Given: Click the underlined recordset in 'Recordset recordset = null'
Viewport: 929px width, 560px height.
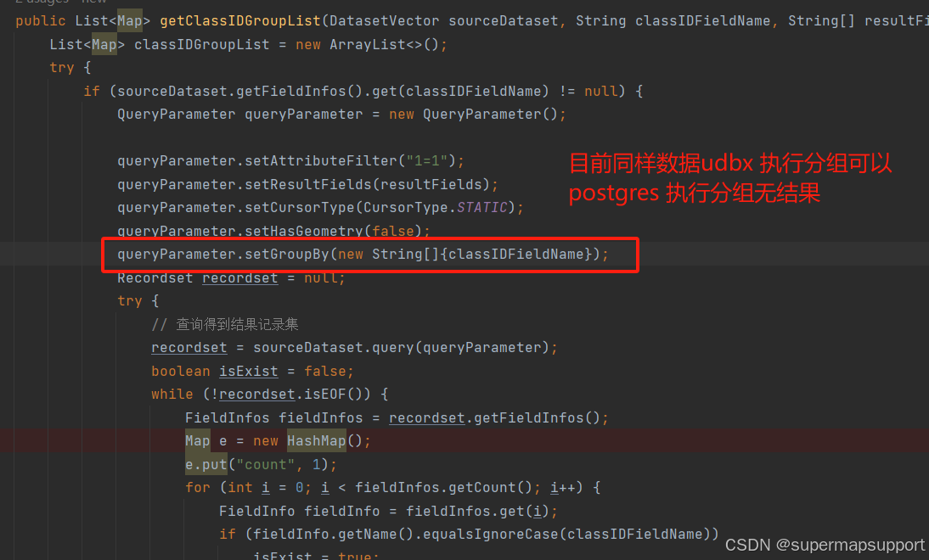Looking at the screenshot, I should [x=240, y=278].
